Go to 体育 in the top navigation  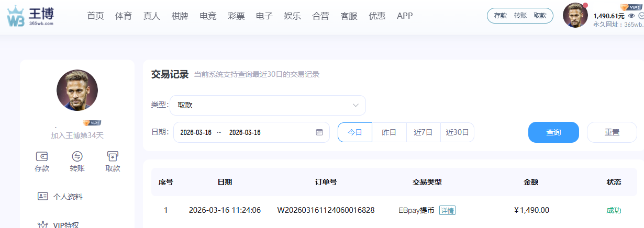click(124, 16)
